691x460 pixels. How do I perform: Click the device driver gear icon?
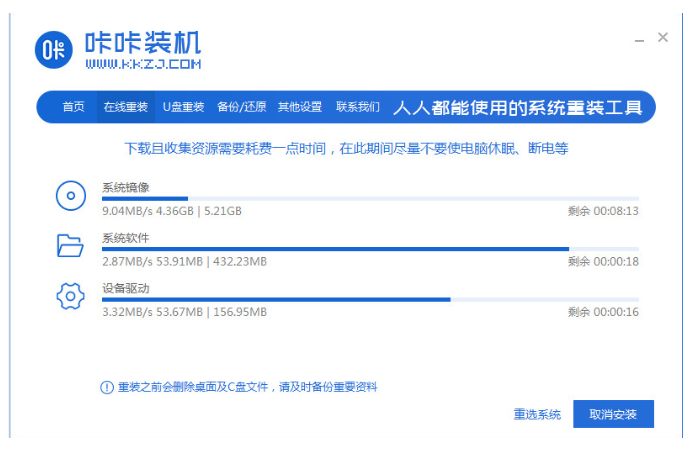[71, 296]
